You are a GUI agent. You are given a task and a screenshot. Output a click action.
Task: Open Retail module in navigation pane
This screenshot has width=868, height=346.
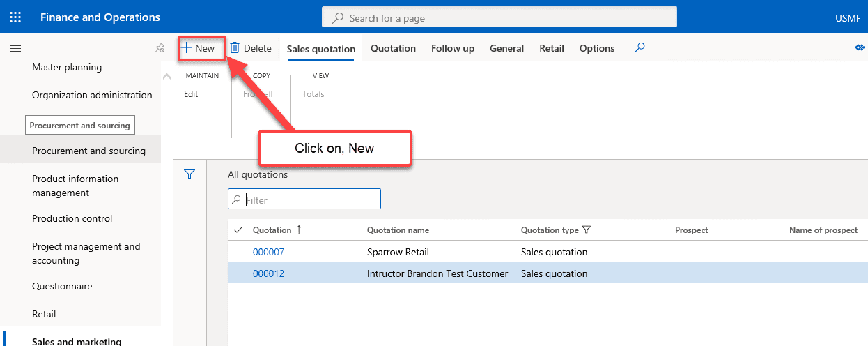pyautogui.click(x=44, y=314)
